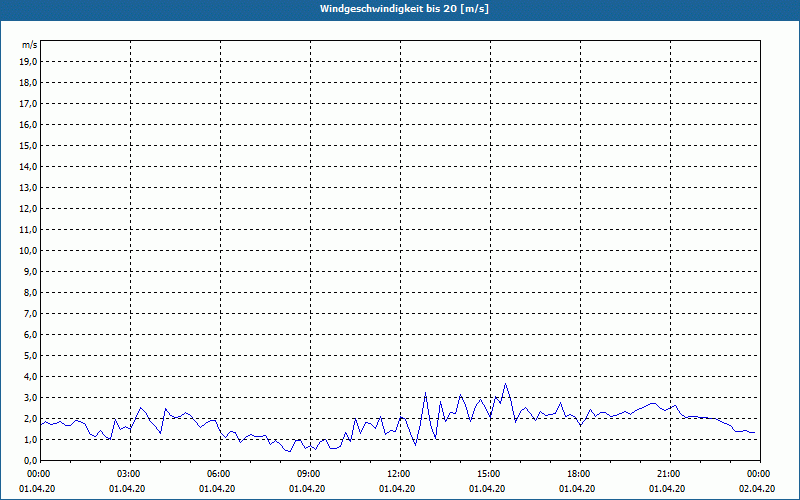Click the 4,0 y-axis value

(30, 377)
